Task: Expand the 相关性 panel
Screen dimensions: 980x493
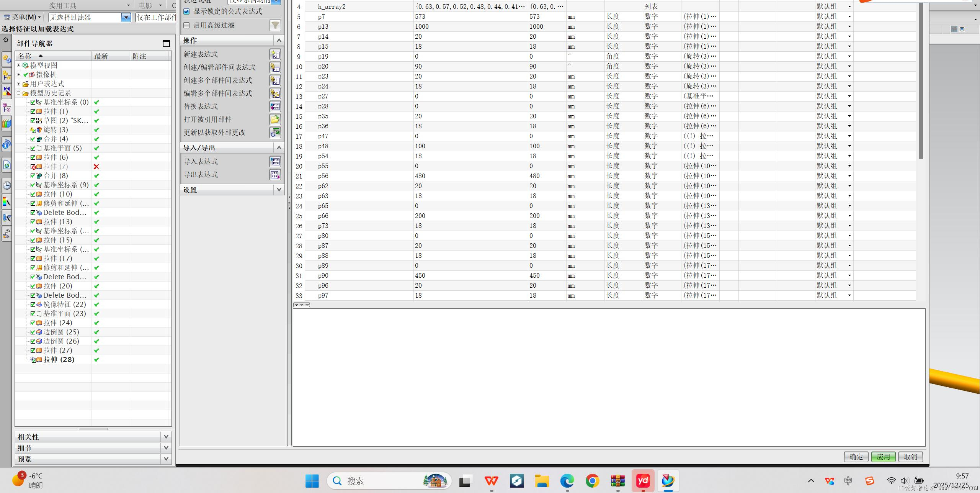Action: click(166, 437)
